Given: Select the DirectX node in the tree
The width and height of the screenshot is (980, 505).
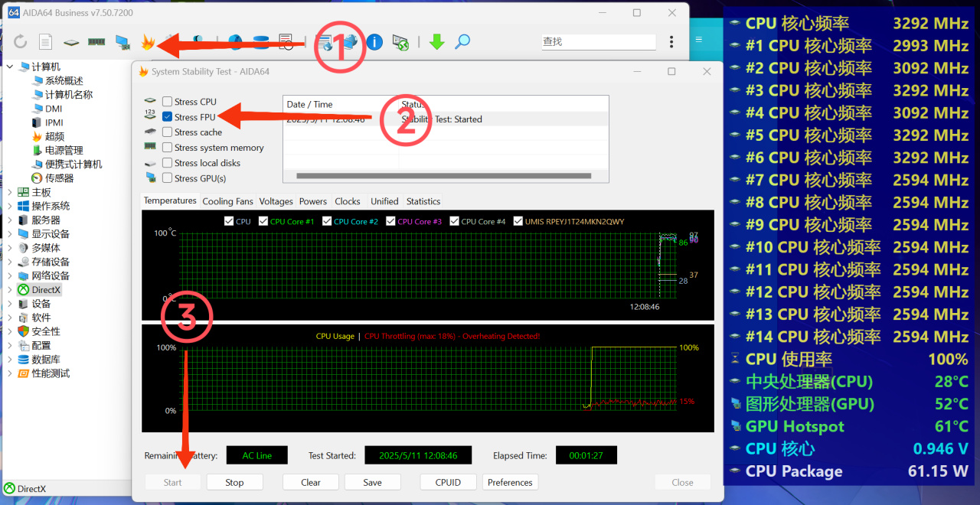Looking at the screenshot, I should (x=46, y=290).
